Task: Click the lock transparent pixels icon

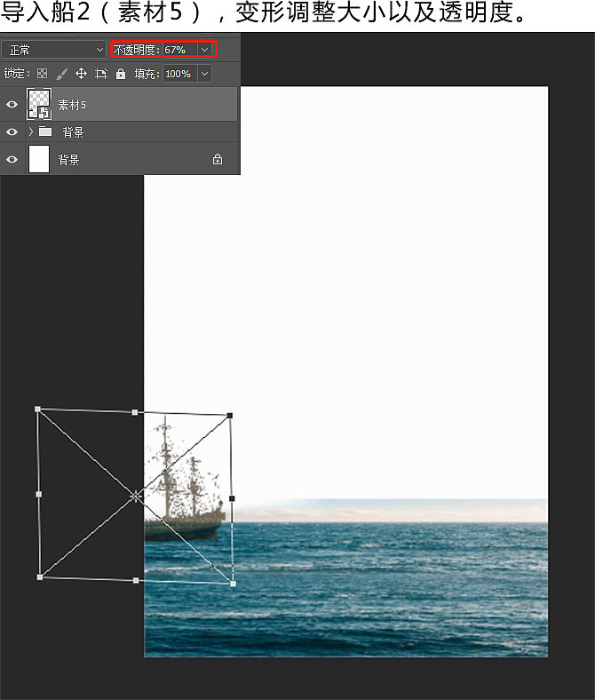Action: (x=42, y=74)
